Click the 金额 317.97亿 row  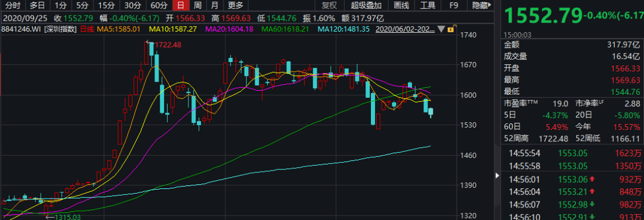click(x=572, y=45)
